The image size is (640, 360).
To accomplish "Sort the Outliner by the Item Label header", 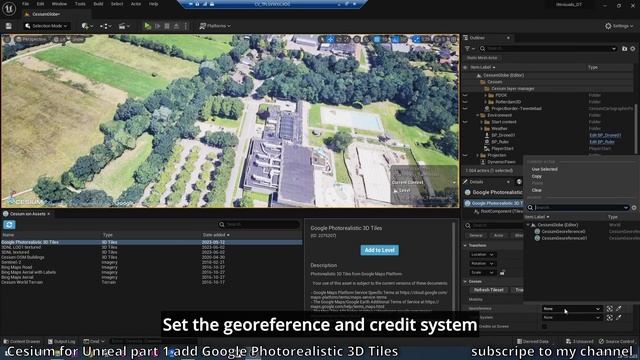I will 482,67.
